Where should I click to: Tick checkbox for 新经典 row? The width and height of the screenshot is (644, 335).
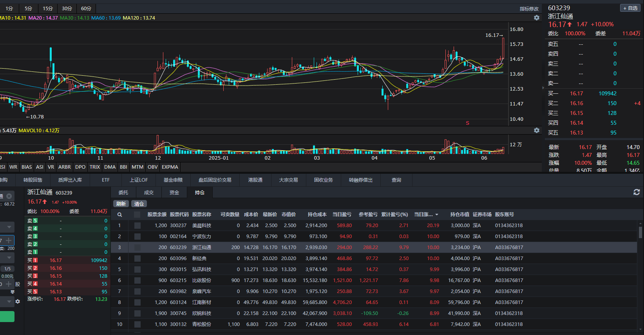pos(137,259)
